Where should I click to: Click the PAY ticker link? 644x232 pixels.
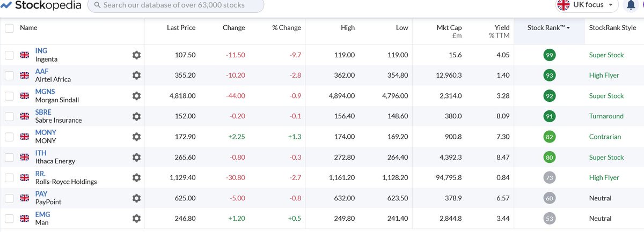click(41, 194)
